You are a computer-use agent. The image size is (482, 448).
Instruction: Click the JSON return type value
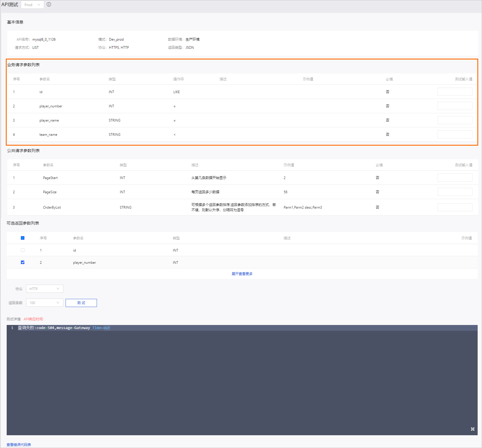[x=189, y=48]
